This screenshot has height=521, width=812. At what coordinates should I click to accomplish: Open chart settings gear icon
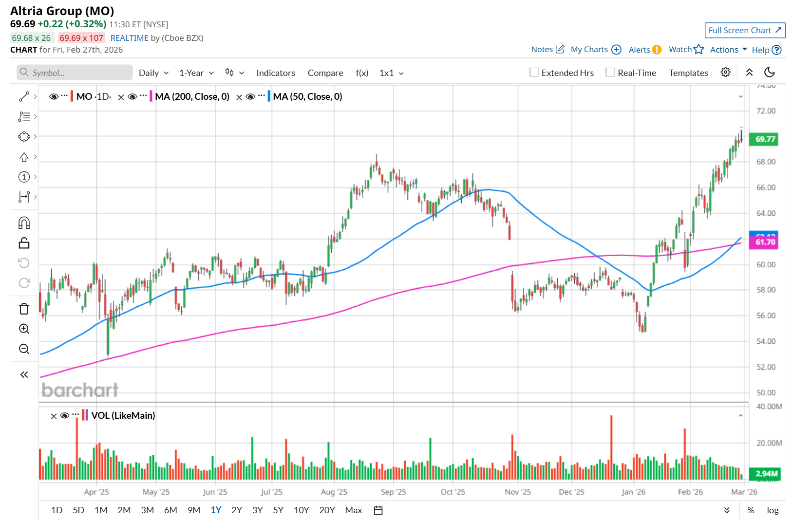[x=725, y=73]
